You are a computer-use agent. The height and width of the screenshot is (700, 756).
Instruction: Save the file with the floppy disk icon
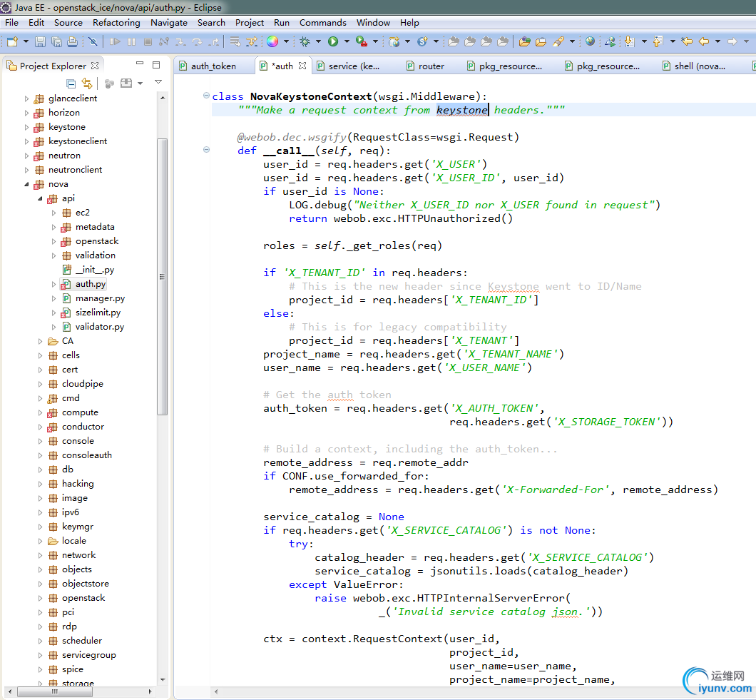[40, 41]
